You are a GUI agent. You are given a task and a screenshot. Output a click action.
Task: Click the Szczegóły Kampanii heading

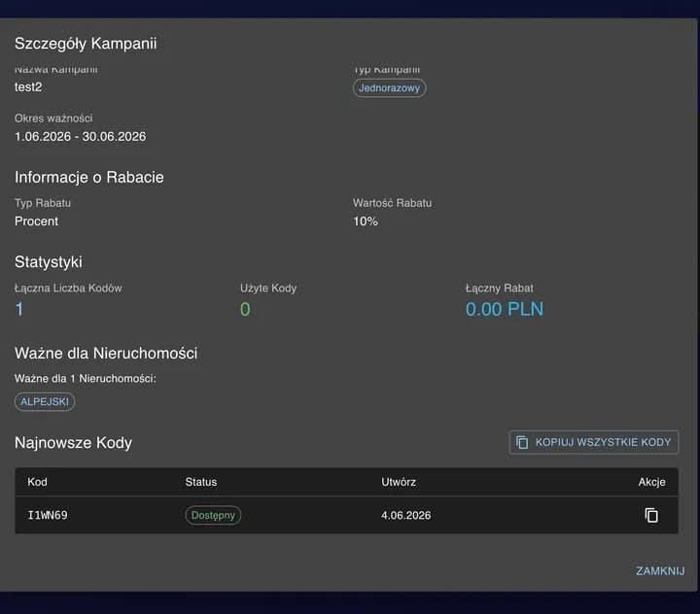(x=86, y=44)
